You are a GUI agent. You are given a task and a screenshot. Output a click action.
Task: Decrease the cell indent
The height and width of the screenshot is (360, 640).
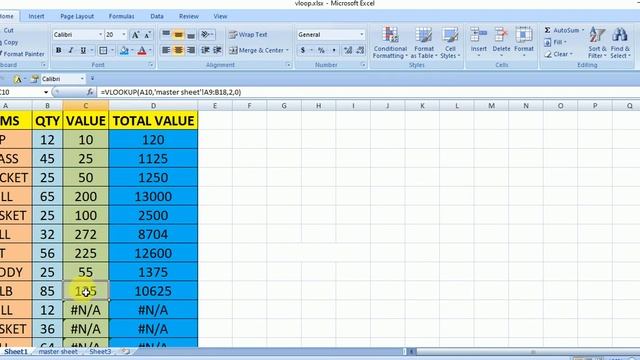[205, 50]
